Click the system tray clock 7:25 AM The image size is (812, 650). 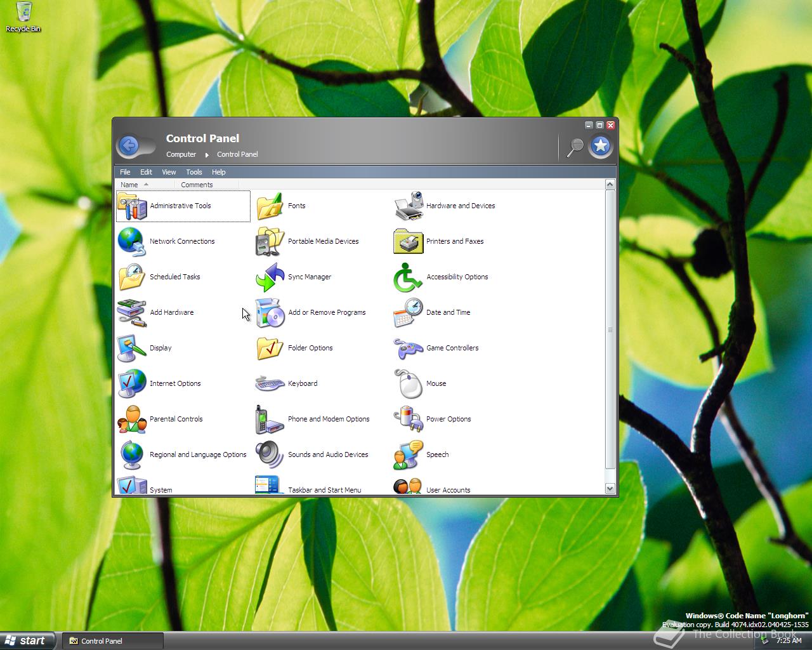[789, 641]
